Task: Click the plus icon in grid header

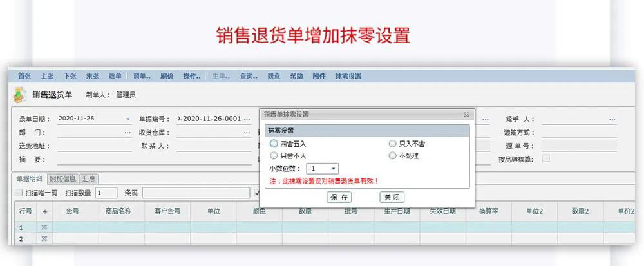Action: pyautogui.click(x=44, y=211)
